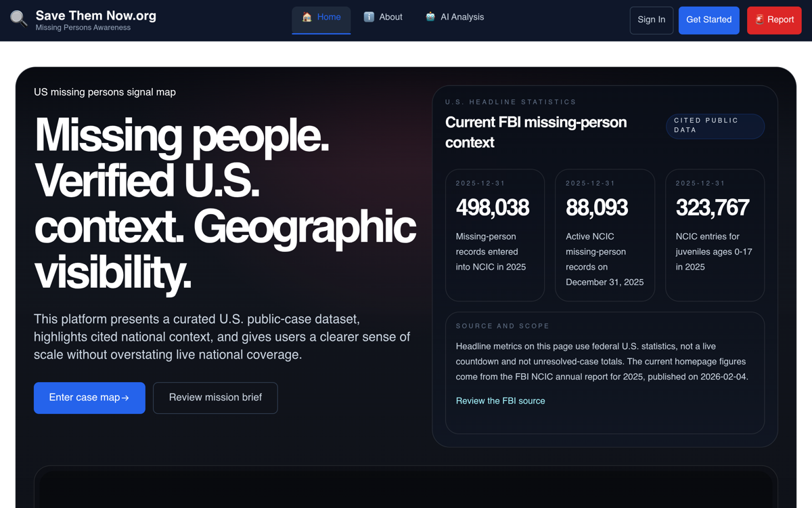Click the house icon in Home tab
Image resolution: width=812 pixels, height=508 pixels.
point(307,17)
